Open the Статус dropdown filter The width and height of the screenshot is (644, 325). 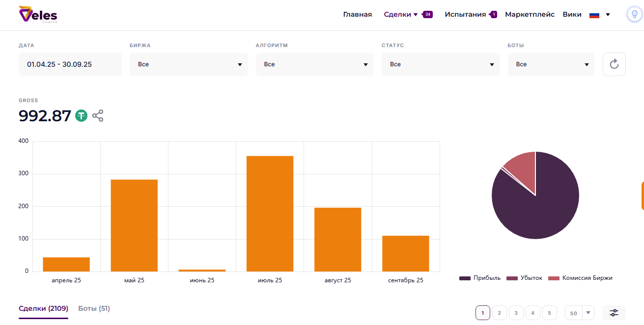point(441,64)
